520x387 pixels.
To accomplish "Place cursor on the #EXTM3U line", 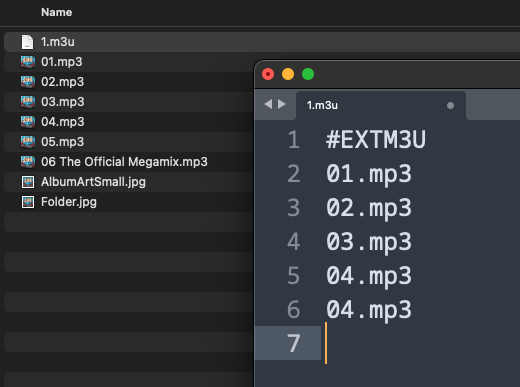I will pos(376,140).
